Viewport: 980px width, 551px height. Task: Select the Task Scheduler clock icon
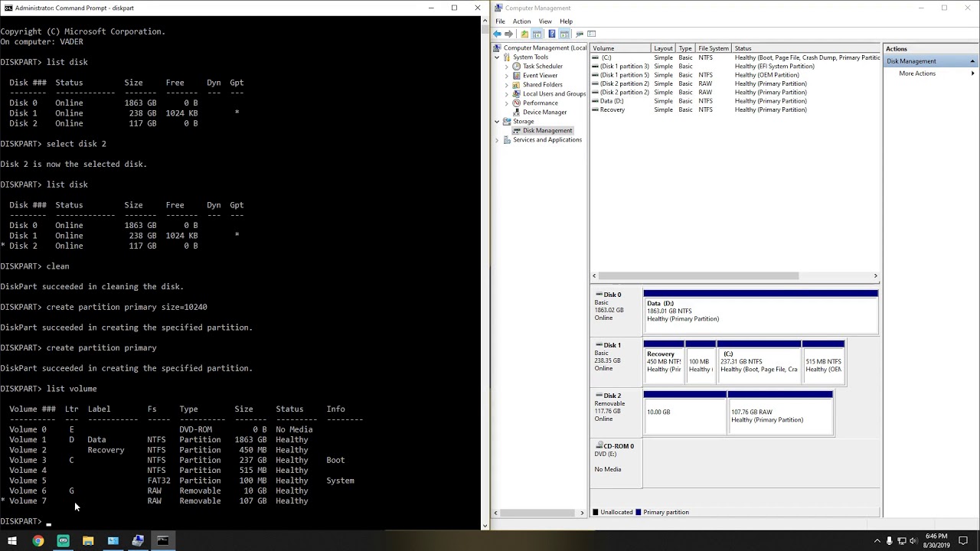(517, 67)
